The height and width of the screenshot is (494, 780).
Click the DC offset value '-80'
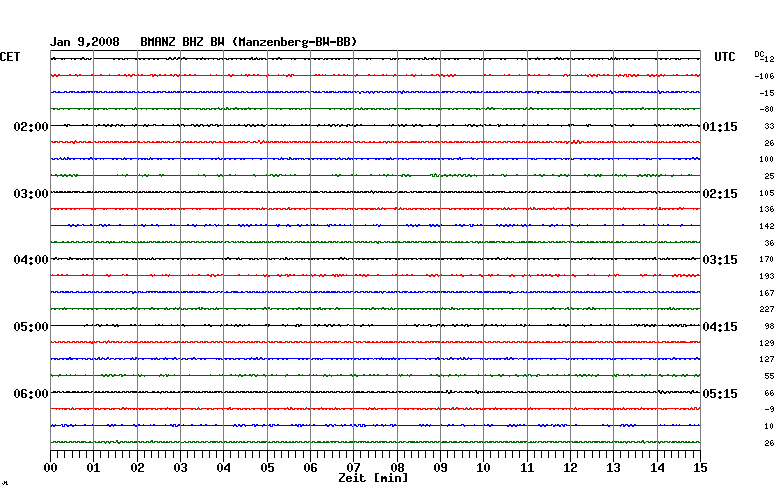767,109
